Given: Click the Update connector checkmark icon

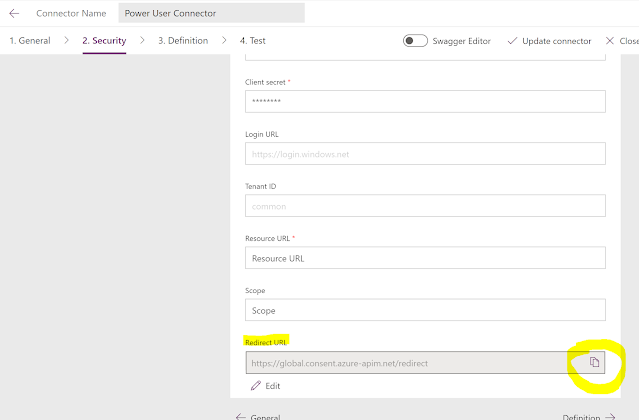Looking at the screenshot, I should point(513,41).
